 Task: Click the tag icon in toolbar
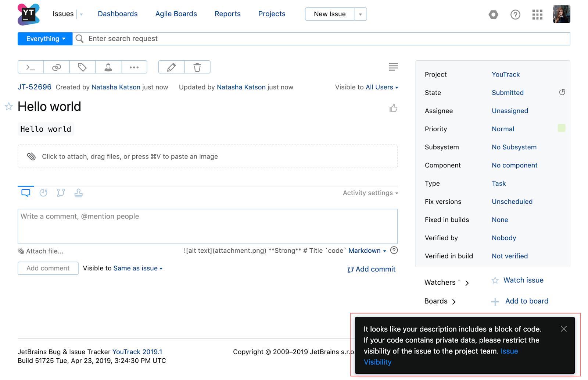click(82, 67)
